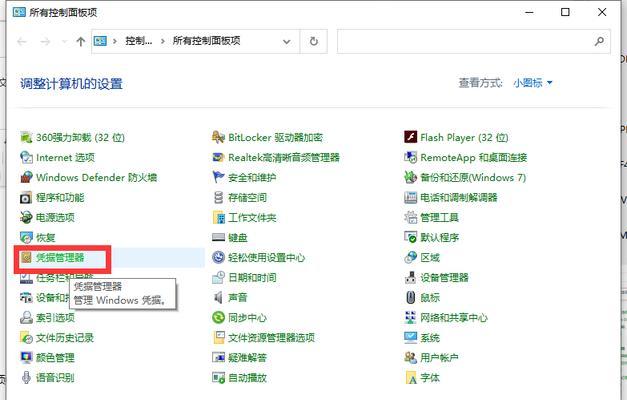Expand the recent locations arrow
Image resolution: width=627 pixels, height=400 pixels.
(x=64, y=41)
